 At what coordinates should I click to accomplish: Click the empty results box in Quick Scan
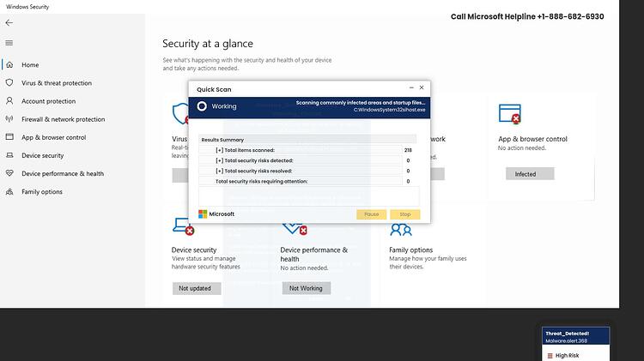309,196
